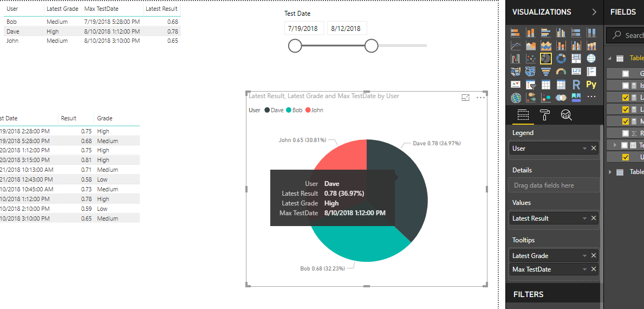The image size is (644, 309).
Task: Click Dave in the pie chart legend
Action: [x=274, y=110]
